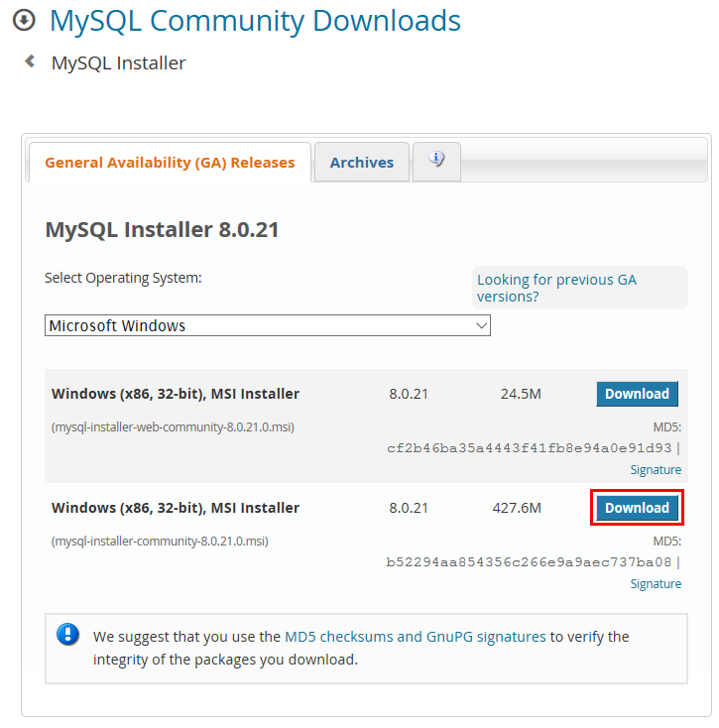The height and width of the screenshot is (728, 719).
Task: Select General Availability (GA) Releases tab
Action: coord(170,163)
